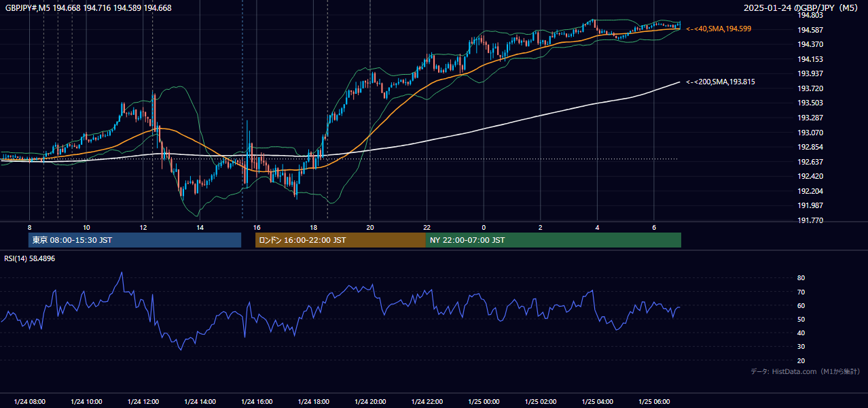The image size is (868, 408).
Task: Click RSI scale level 30
Action: pyautogui.click(x=801, y=347)
